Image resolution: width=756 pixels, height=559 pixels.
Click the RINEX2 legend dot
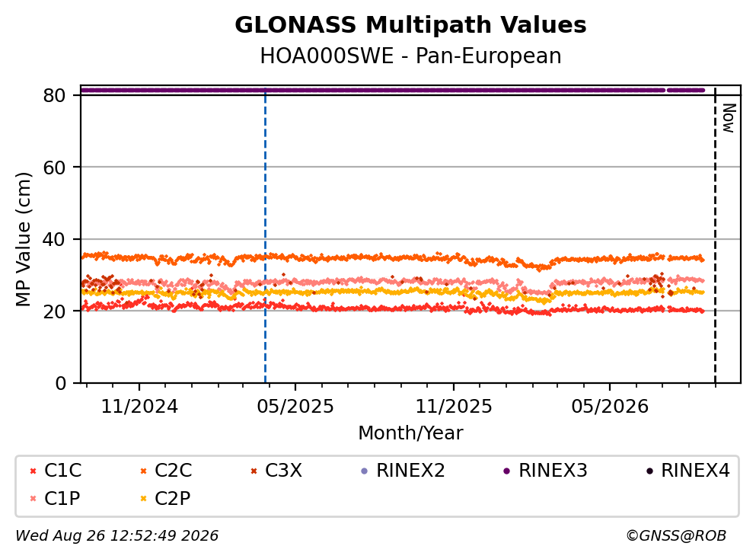[365, 471]
